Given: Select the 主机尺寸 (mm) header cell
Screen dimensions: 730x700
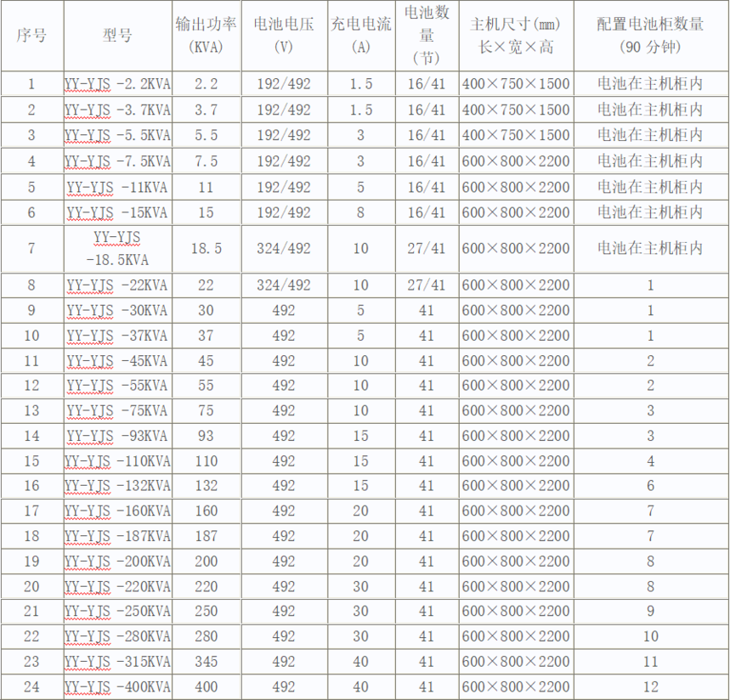Looking at the screenshot, I should click(516, 36).
